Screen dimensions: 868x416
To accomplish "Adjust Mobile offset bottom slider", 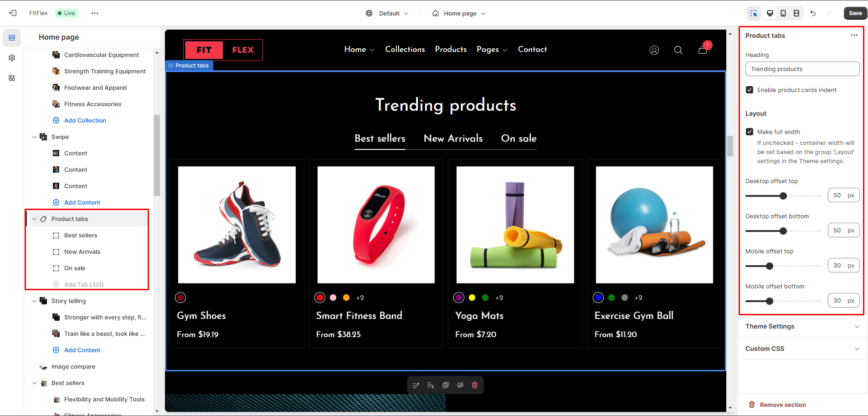I will coord(783,301).
